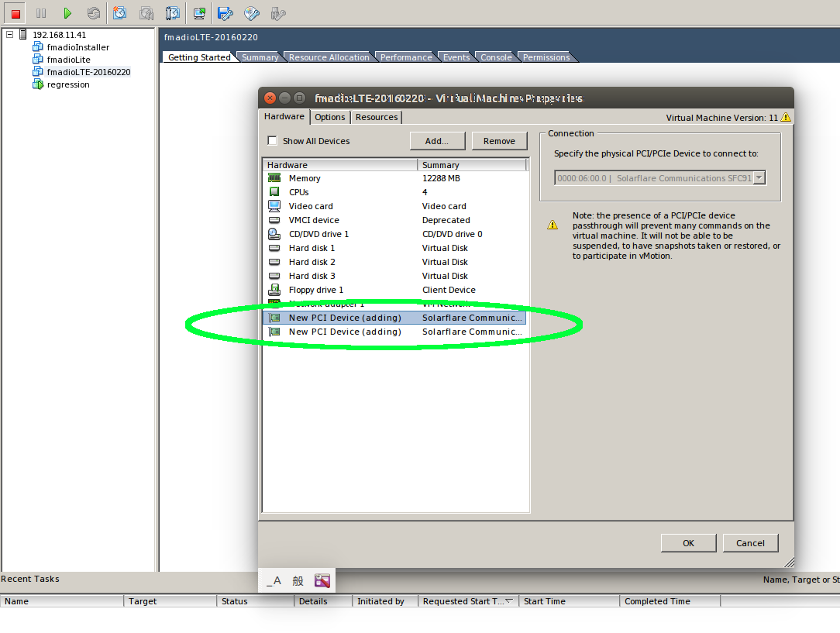
Task: Suspend the VM using the pause icon
Action: [40, 12]
